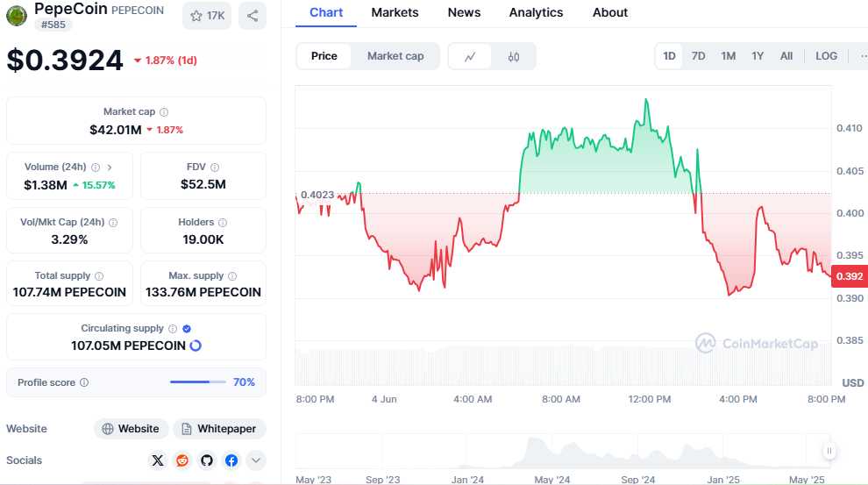
Task: Open the share icon button
Action: tap(253, 16)
